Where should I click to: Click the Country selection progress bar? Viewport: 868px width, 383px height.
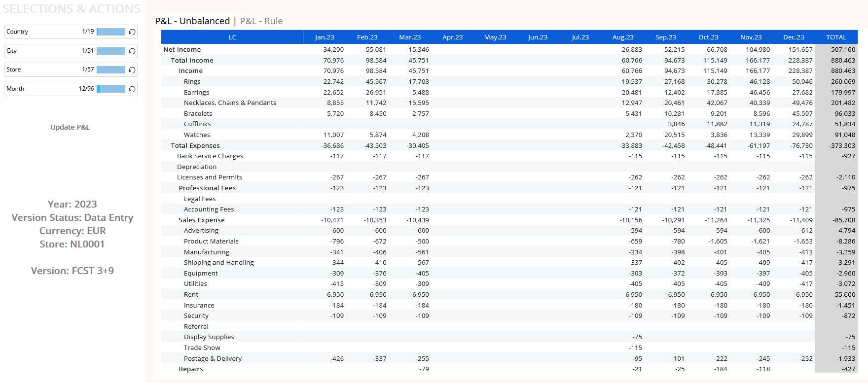tap(111, 32)
